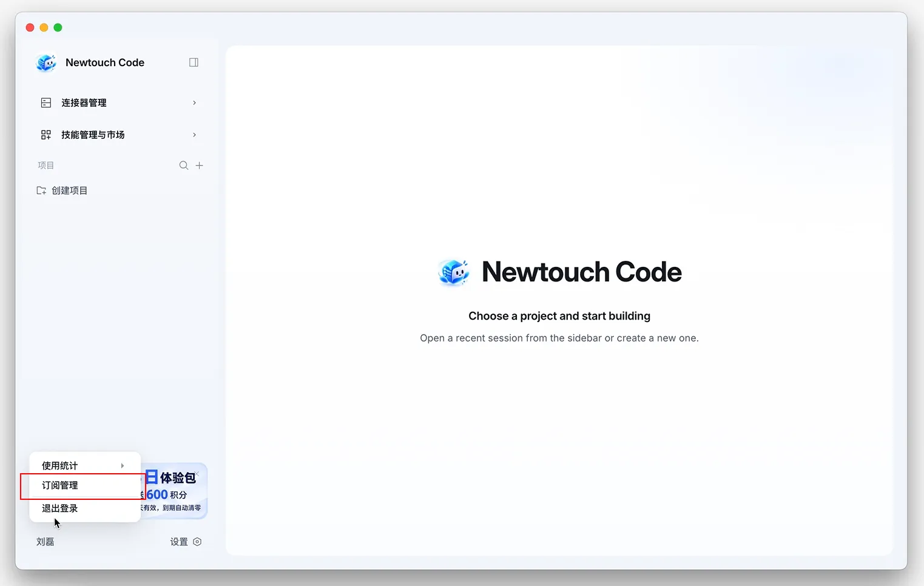Open the 体验包 600 积分 promo banner
This screenshot has width=924, height=586.
(174, 491)
